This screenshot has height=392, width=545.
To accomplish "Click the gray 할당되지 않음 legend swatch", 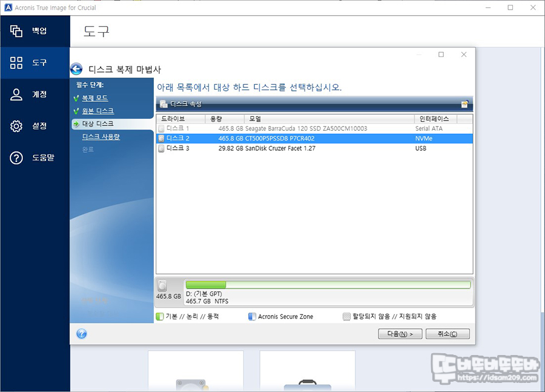I will point(346,316).
